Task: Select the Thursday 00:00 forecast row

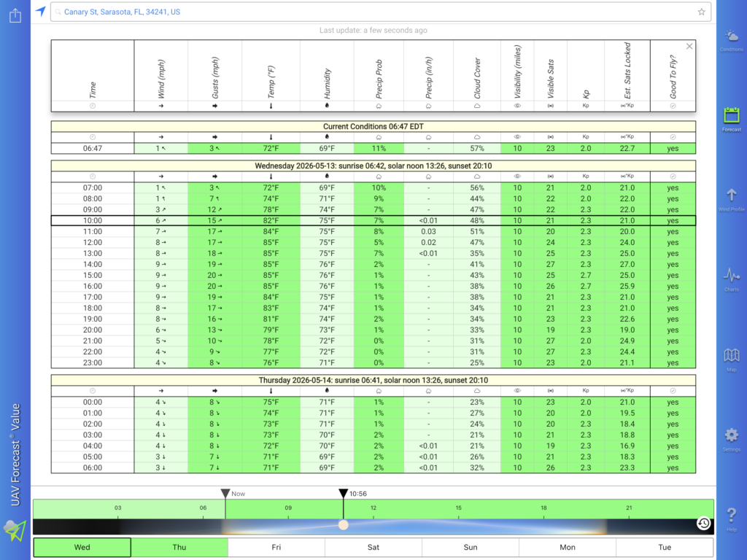Action: point(373,402)
